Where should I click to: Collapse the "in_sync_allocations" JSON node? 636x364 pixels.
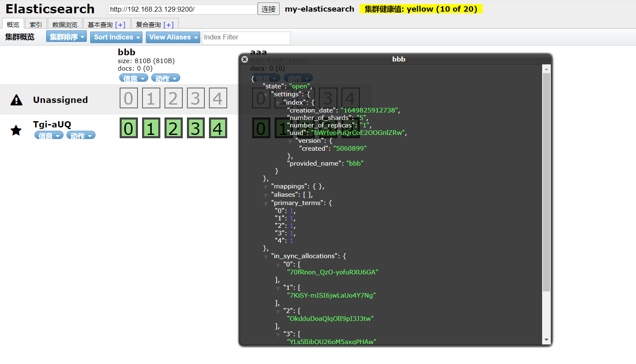[x=266, y=257]
